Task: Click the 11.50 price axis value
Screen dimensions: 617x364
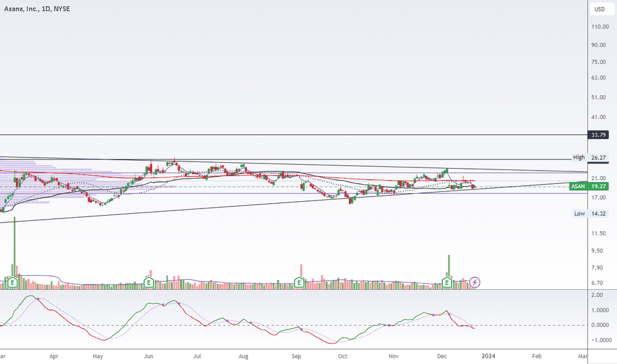Action: (598, 233)
